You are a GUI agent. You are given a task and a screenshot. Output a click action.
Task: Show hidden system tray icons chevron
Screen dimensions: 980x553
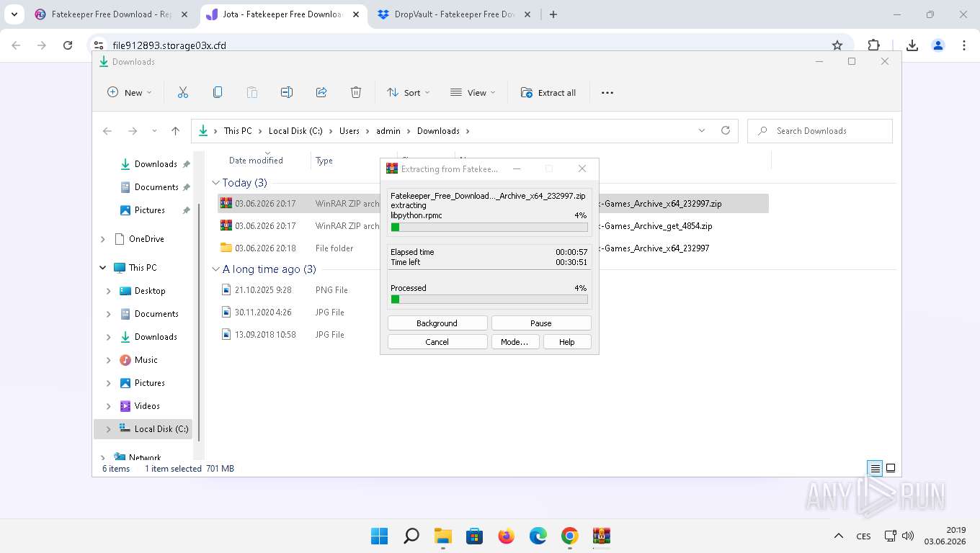click(839, 536)
